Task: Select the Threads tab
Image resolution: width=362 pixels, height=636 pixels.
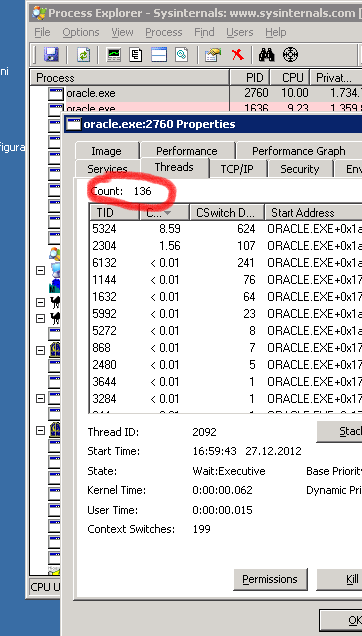Action: click(174, 167)
